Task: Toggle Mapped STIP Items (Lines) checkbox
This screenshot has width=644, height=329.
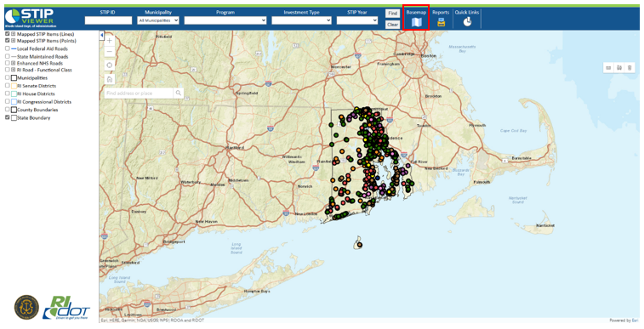Action: [x=8, y=34]
